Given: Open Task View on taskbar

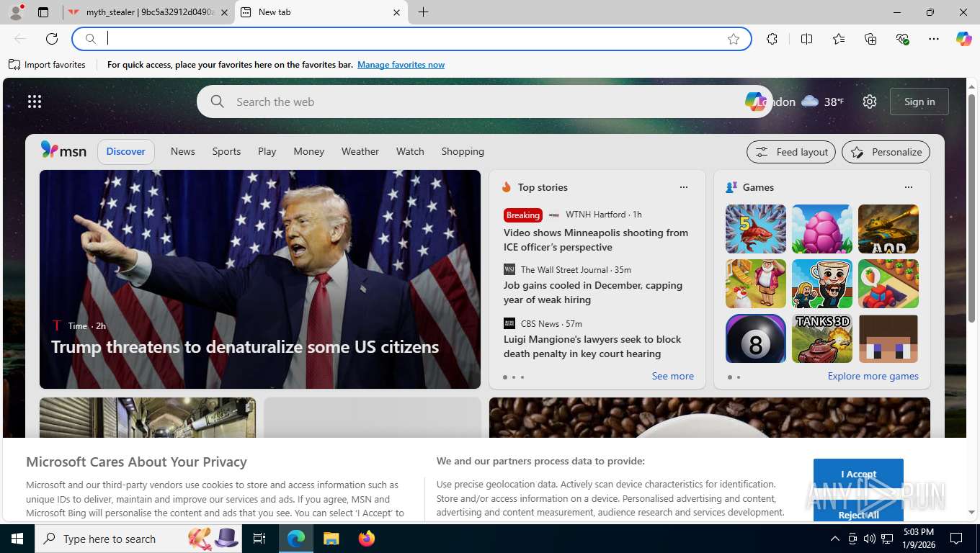Looking at the screenshot, I should coord(259,539).
